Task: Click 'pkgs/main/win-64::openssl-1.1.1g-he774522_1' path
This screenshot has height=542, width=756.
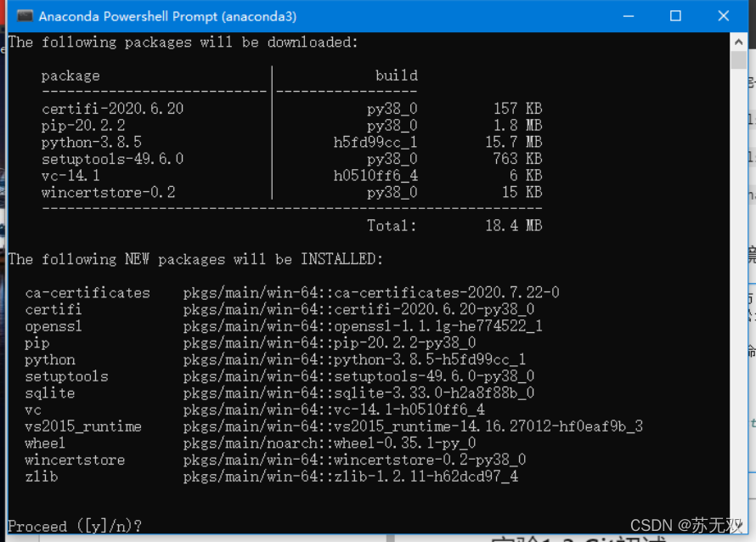Action: click(363, 326)
